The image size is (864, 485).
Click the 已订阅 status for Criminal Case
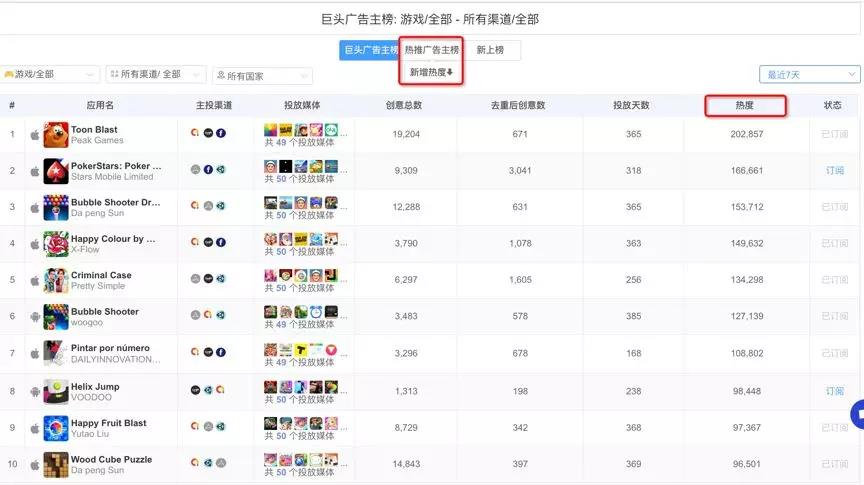[834, 280]
